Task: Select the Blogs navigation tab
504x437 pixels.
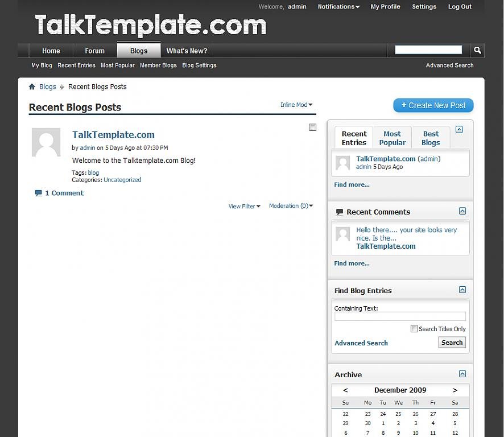Action: (x=139, y=51)
